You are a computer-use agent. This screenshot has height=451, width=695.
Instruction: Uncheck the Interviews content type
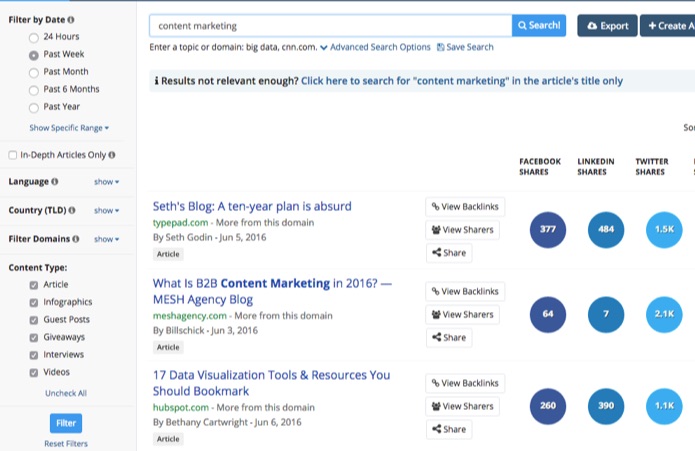point(34,355)
